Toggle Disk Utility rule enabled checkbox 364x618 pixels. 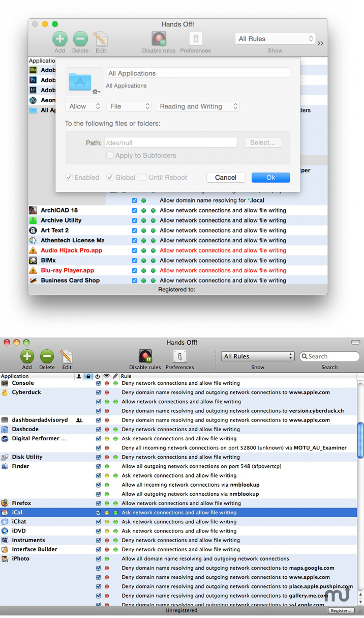(x=98, y=457)
